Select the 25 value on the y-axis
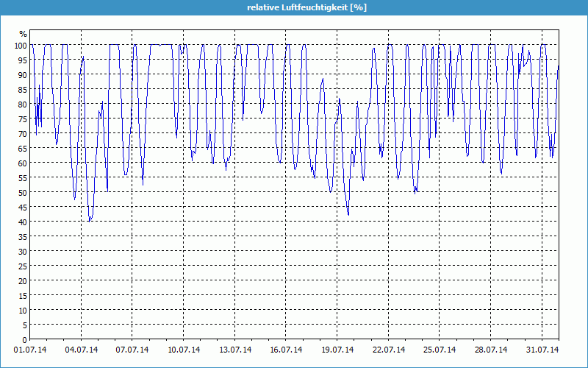 click(x=22, y=266)
